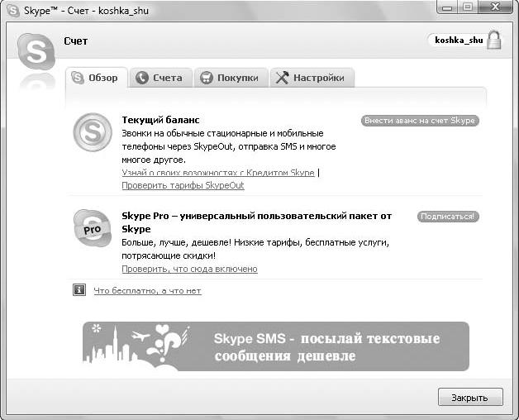
Task: Go to the Настройки tab
Action: pyautogui.click(x=310, y=78)
